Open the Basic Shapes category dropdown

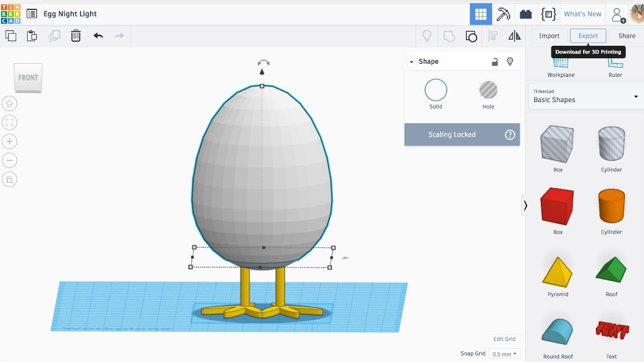tap(586, 96)
